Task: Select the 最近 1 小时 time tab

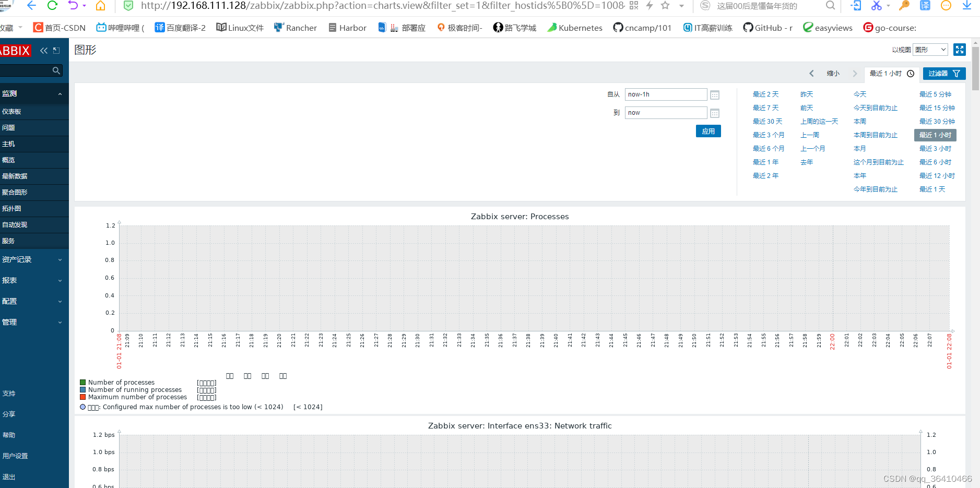Action: 892,74
